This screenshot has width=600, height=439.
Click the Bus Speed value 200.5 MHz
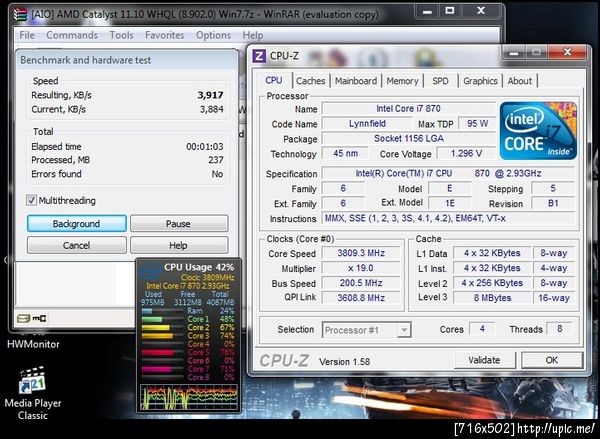pos(361,283)
